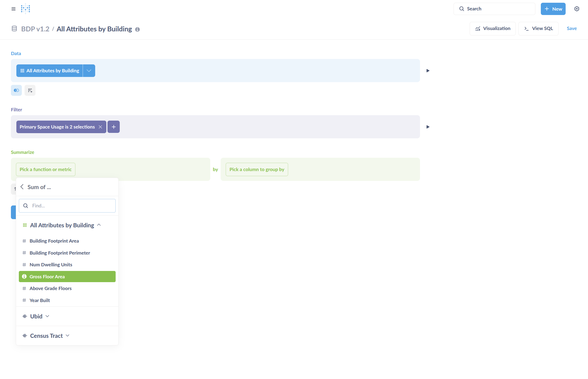The height and width of the screenshot is (379, 588).
Task: Preview the Filter step results arrow
Action: (428, 127)
